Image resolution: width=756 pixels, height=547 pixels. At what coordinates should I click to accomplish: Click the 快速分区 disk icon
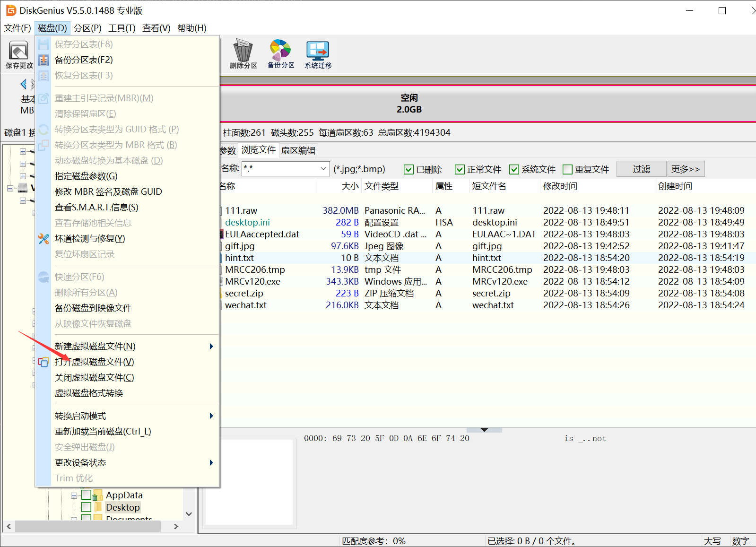(x=43, y=277)
